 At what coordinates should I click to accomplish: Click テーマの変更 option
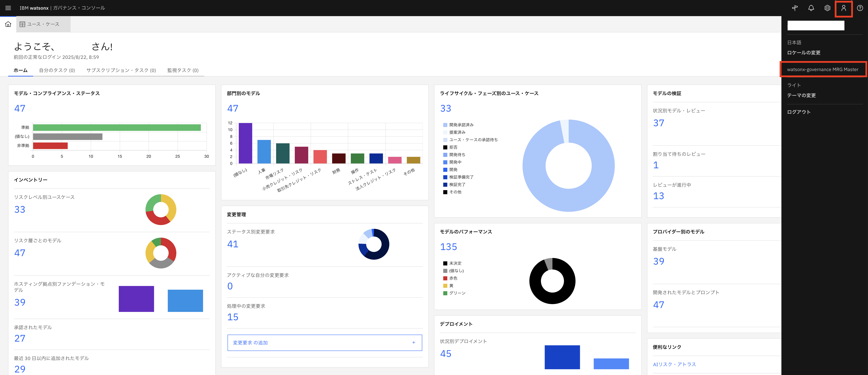[x=801, y=95]
